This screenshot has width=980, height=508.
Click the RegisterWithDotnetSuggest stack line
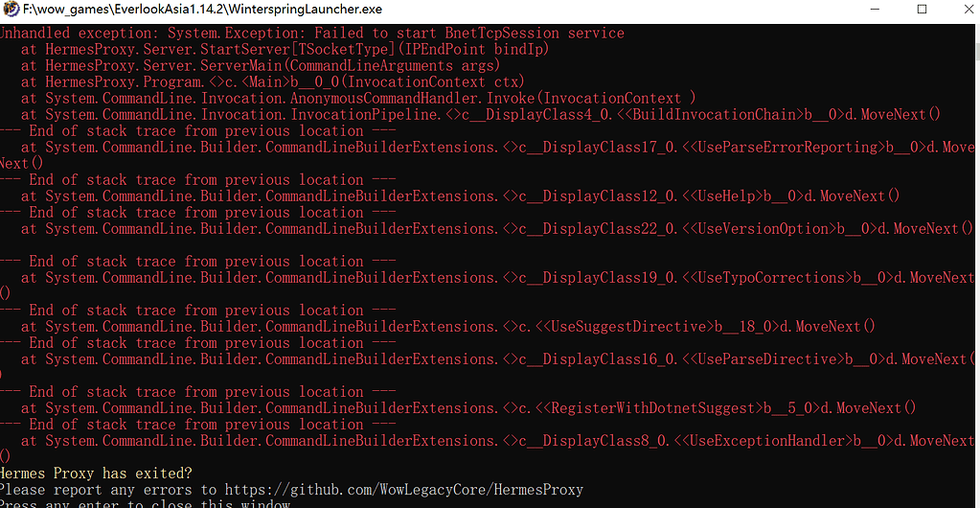coord(468,408)
